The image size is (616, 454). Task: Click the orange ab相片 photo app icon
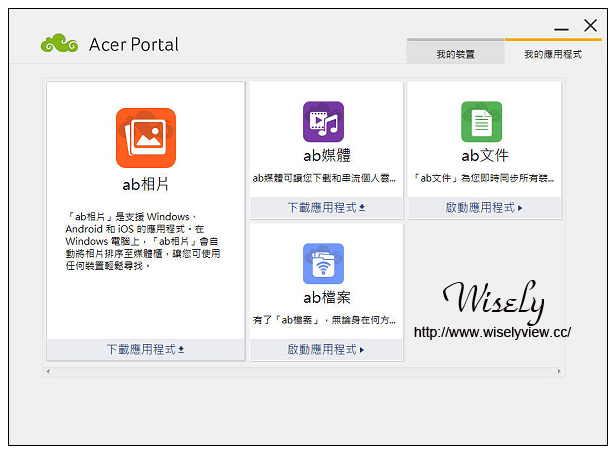pos(146,138)
